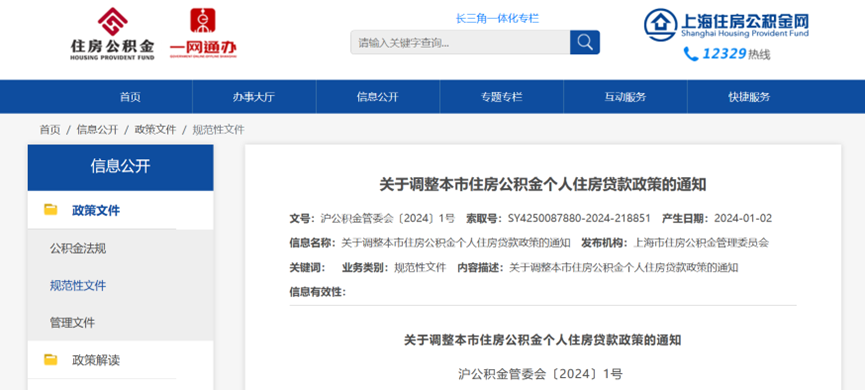This screenshot has width=865, height=390.
Task: Open the 快捷服务 navigation item
Action: click(x=749, y=97)
